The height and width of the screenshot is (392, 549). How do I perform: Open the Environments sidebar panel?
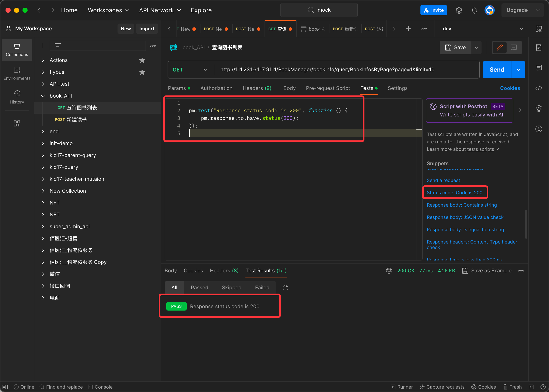(17, 73)
